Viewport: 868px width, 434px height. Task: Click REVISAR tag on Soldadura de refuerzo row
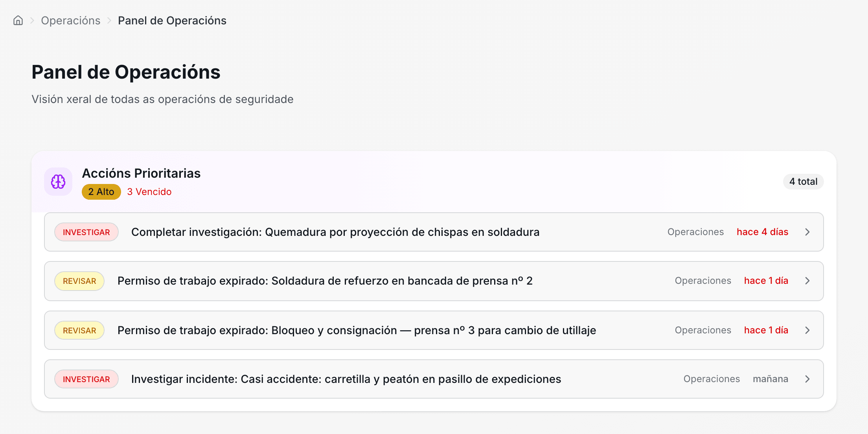(x=79, y=281)
